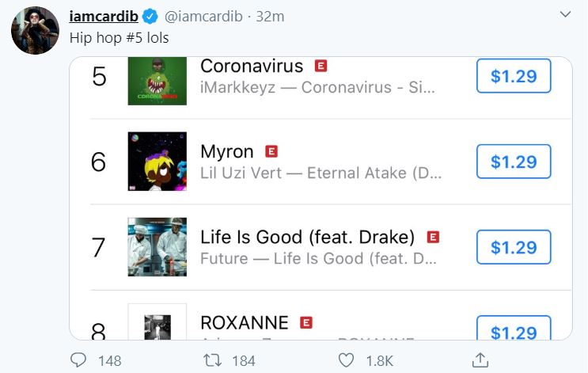This screenshot has height=373, width=588.
Task: Click the @iamcardib handle
Action: [x=203, y=17]
